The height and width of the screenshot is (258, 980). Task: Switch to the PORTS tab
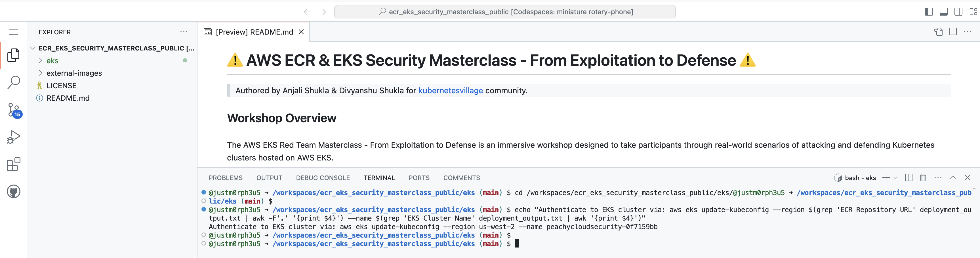(x=419, y=178)
